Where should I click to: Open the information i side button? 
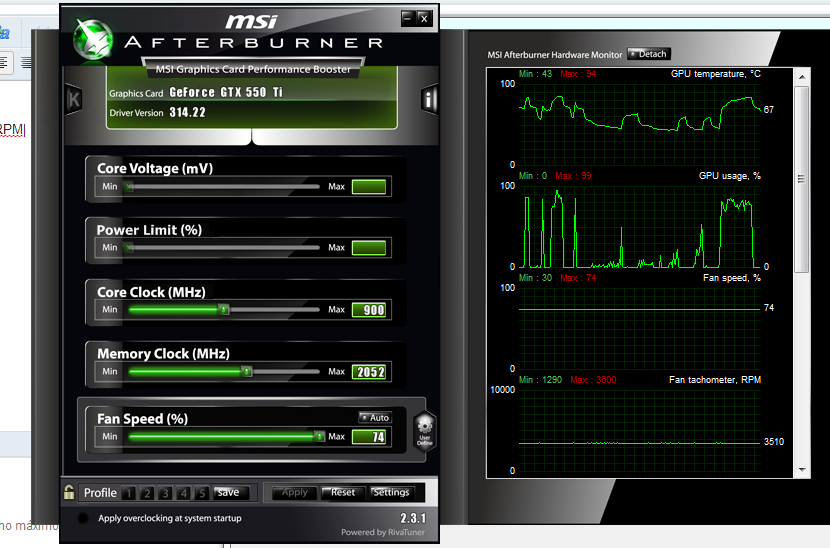point(429,99)
